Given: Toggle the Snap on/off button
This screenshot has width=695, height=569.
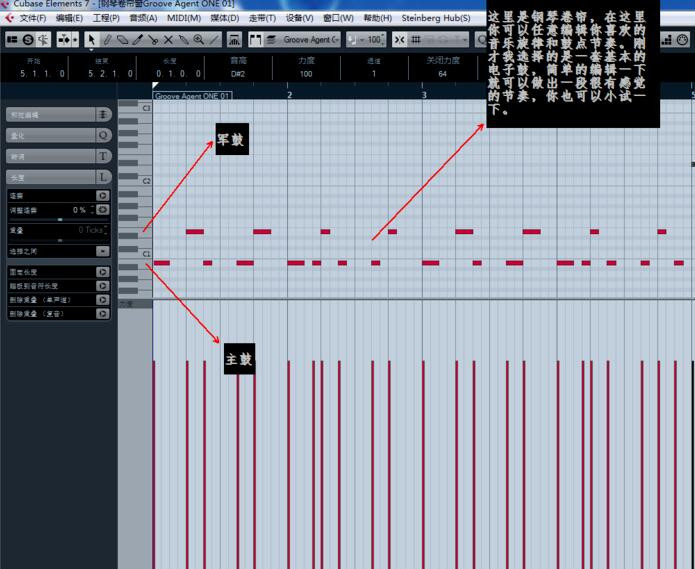Looking at the screenshot, I should (x=400, y=39).
